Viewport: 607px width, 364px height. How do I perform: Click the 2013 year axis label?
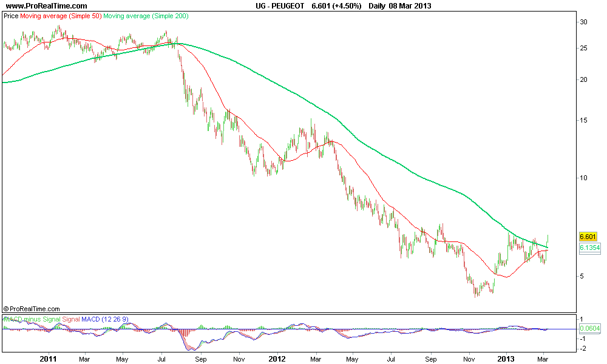click(506, 359)
